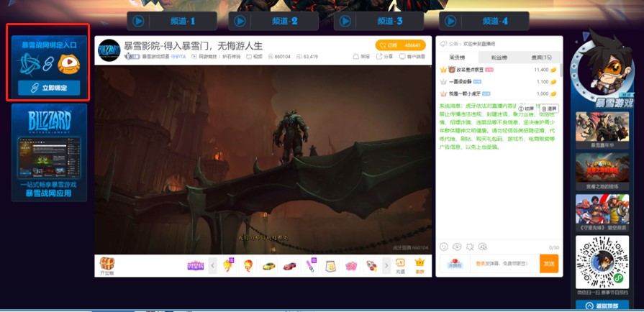Open the 周贡榜 tab
644x312 pixels.
(458, 58)
